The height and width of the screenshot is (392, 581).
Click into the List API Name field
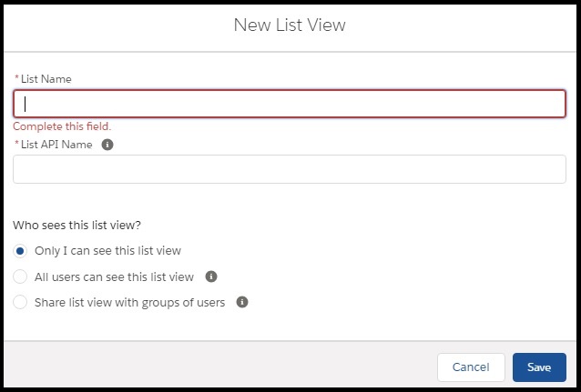pos(290,169)
